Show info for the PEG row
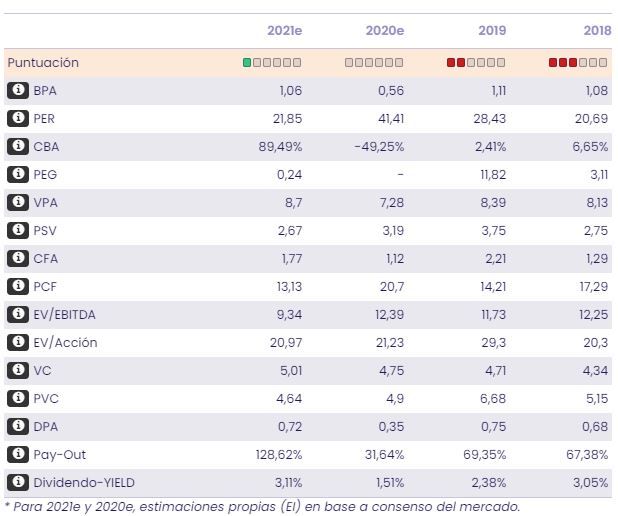Image resolution: width=618 pixels, height=516 pixels. (x=17, y=174)
